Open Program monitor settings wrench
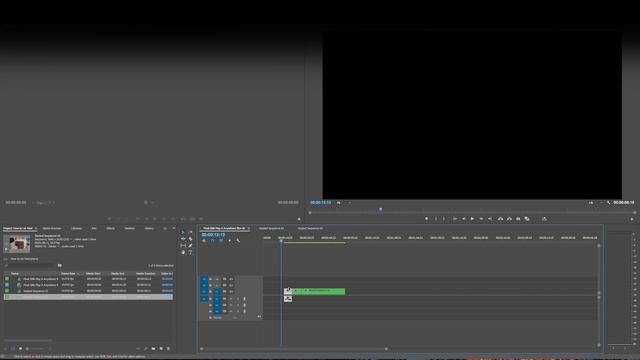The image size is (640, 360). pyautogui.click(x=609, y=202)
